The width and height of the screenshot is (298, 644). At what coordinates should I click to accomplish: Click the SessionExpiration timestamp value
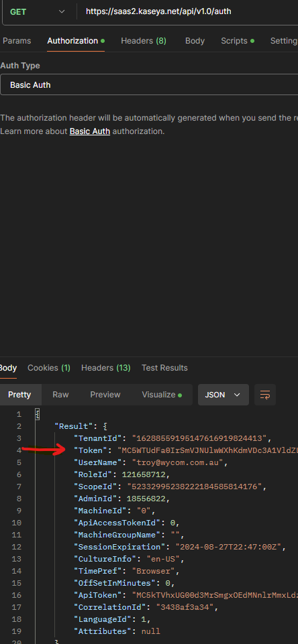click(228, 547)
